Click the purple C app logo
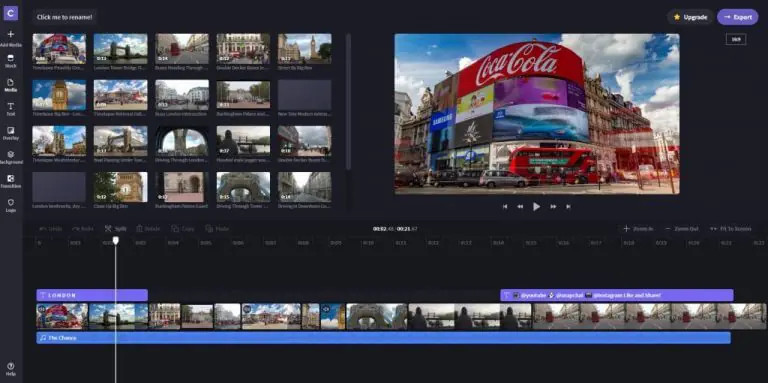Image resolution: width=768 pixels, height=383 pixels. coord(11,13)
